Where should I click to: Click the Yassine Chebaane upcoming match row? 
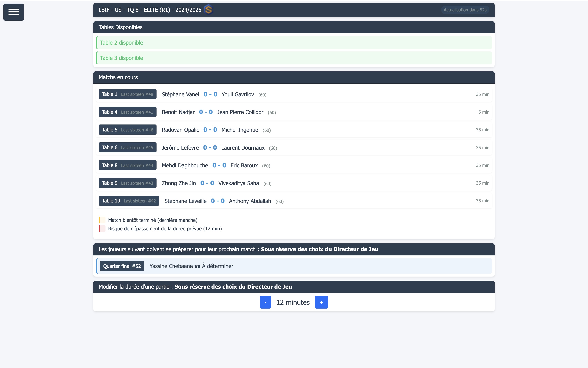click(294, 266)
